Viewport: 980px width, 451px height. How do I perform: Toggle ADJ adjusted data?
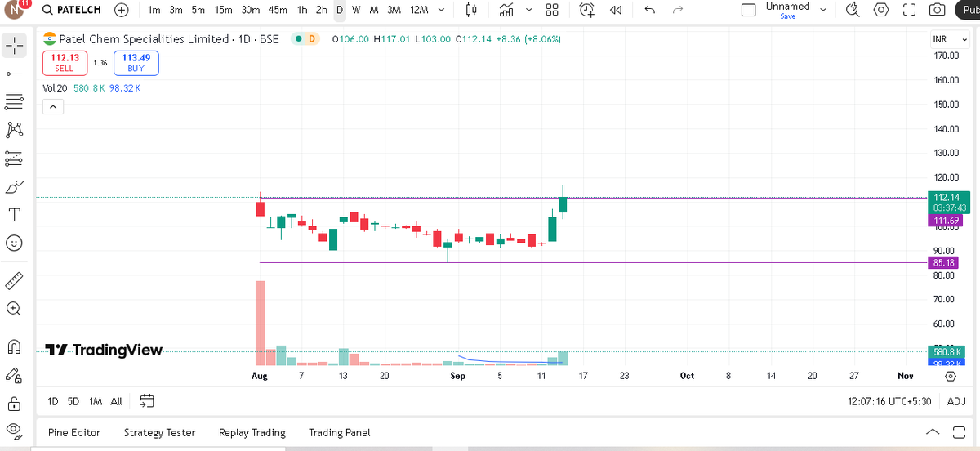tap(956, 401)
